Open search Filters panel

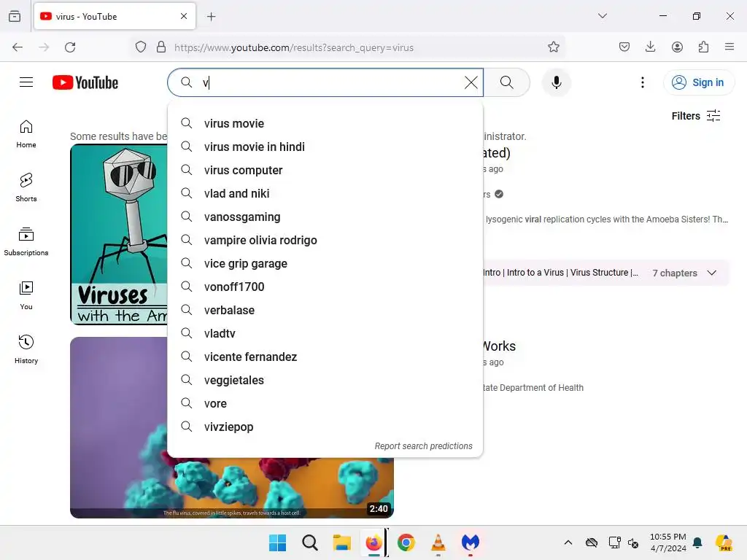click(x=695, y=116)
